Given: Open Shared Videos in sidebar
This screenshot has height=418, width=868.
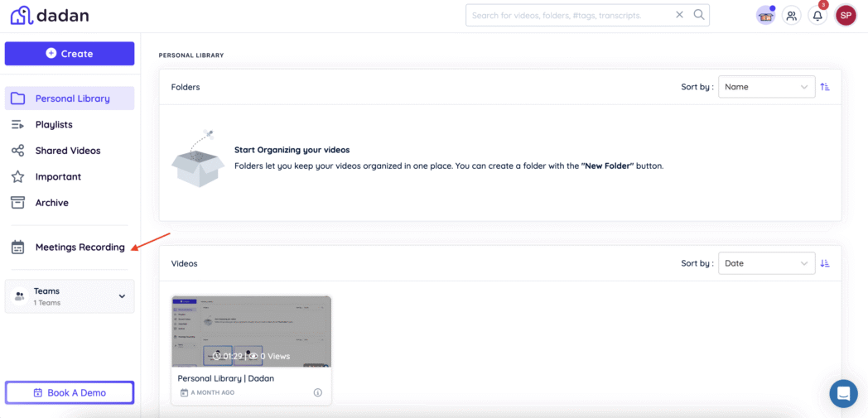Looking at the screenshot, I should click(x=70, y=151).
